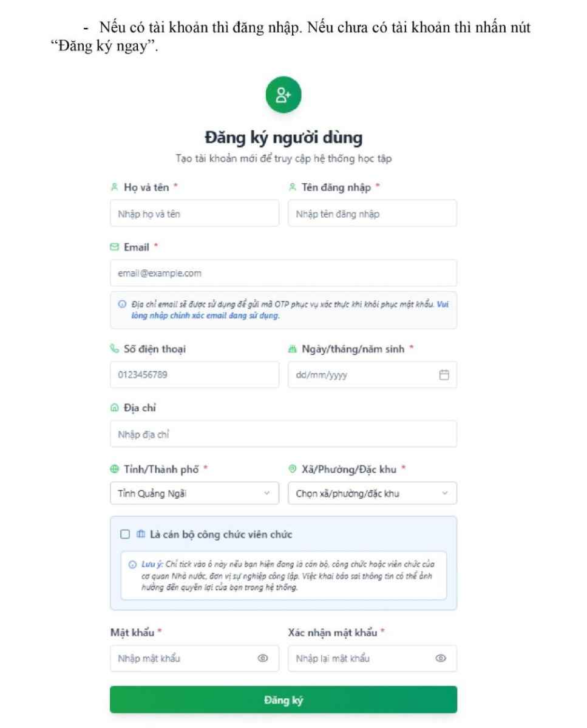Select the Nhập địa chỉ address field
This screenshot has height=728, width=587.
(x=283, y=434)
